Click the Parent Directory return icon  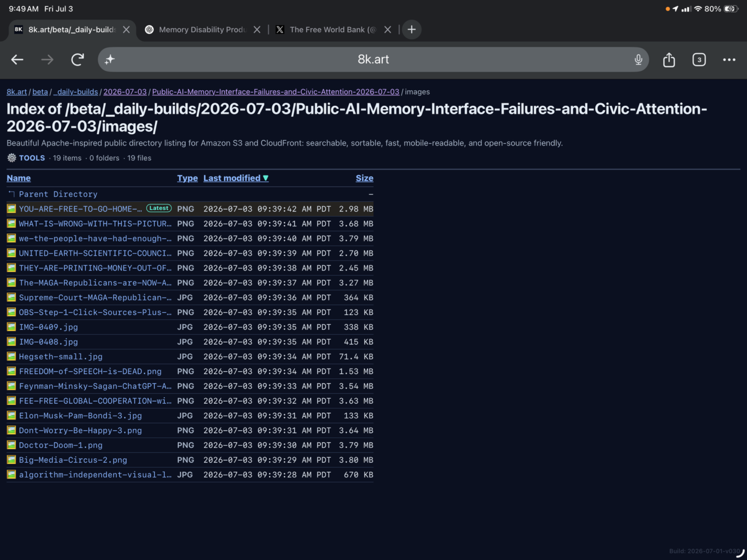(12, 194)
